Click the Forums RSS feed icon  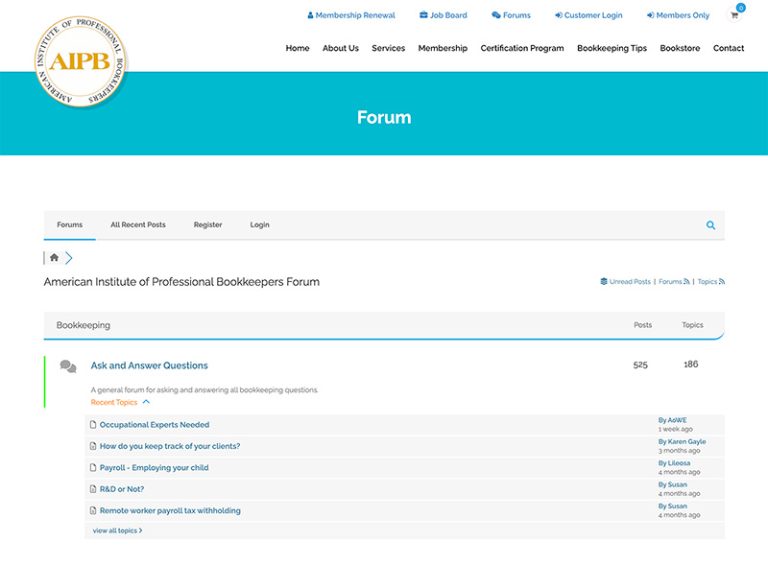click(x=687, y=282)
